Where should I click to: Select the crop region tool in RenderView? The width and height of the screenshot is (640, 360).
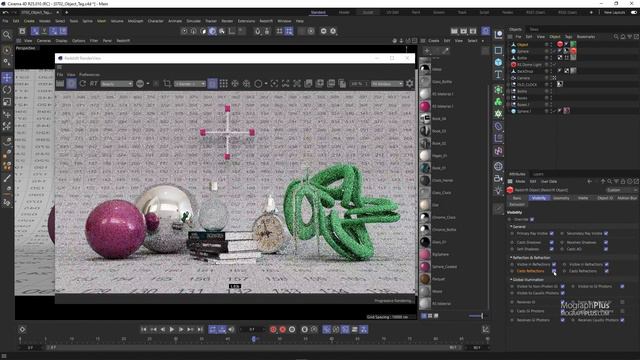coord(167,84)
